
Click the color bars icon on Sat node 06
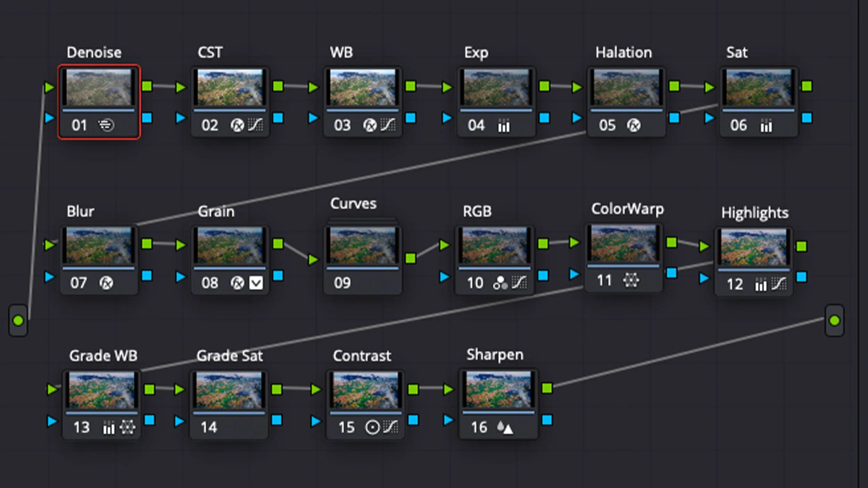766,126
